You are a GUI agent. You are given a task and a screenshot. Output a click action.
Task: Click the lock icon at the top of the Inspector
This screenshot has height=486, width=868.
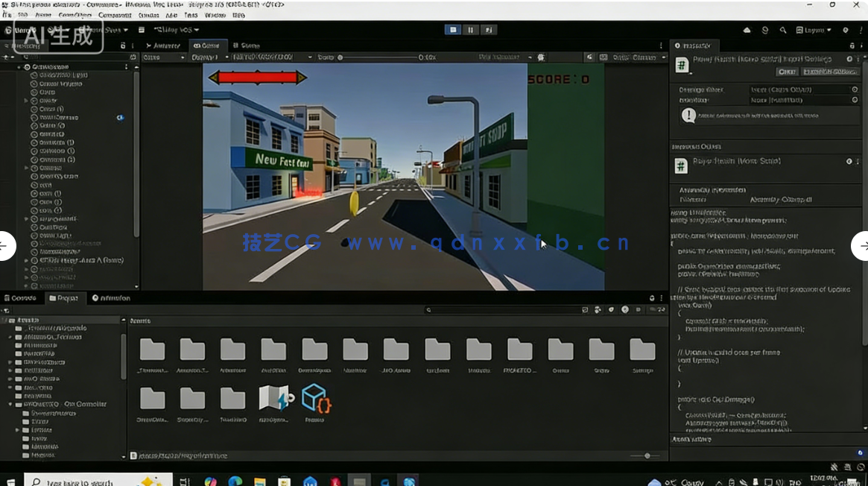point(852,45)
